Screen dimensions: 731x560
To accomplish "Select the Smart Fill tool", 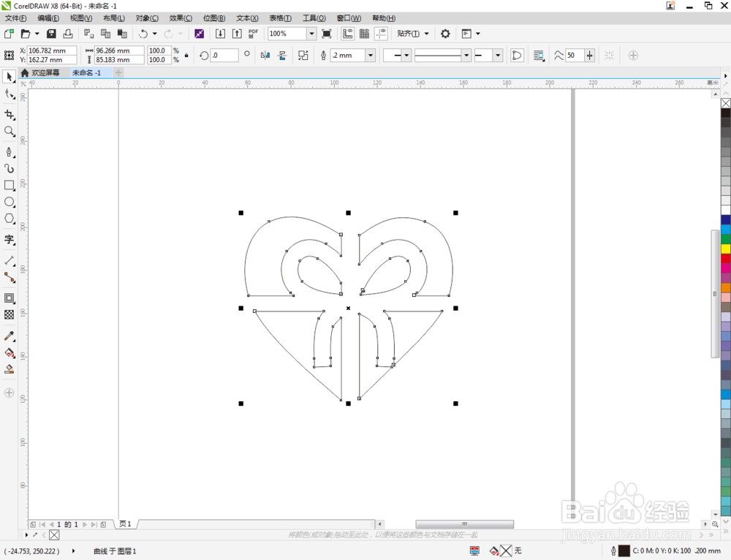I will tap(9, 369).
